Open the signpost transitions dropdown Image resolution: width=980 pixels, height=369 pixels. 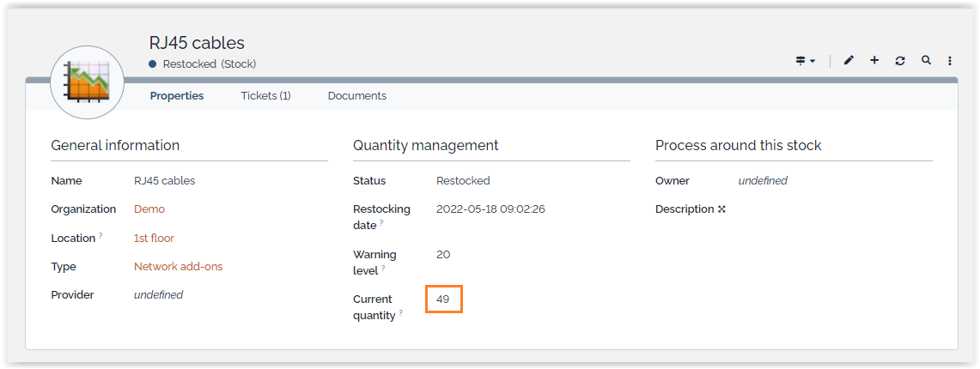805,61
